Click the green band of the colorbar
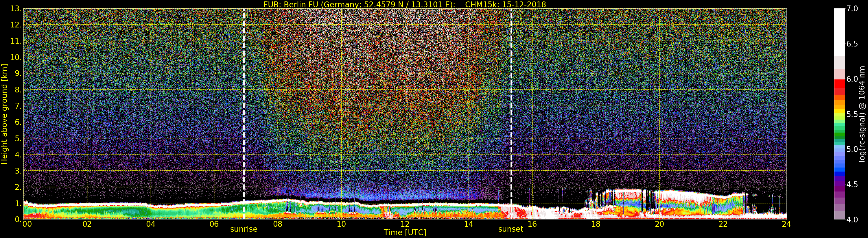868x238 pixels. 839,135
